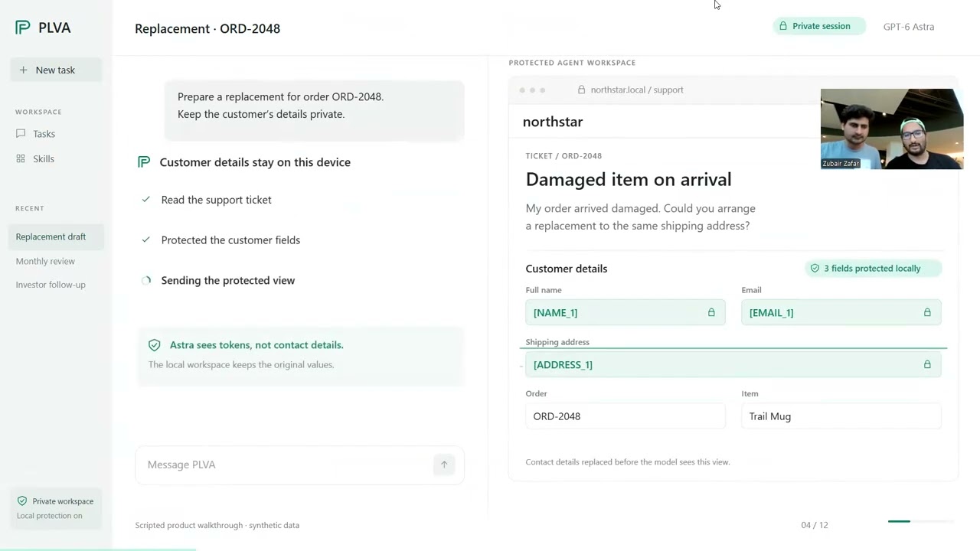Click the New task button
Screen dimensions: 980x551
[56, 70]
